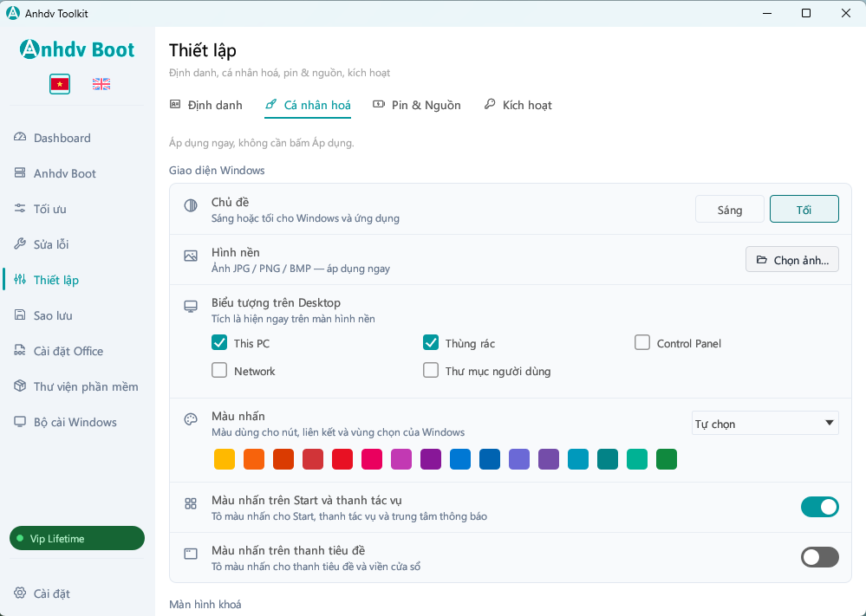Click the Màu nhấn palette icon
The width and height of the screenshot is (866, 616).
tap(191, 419)
